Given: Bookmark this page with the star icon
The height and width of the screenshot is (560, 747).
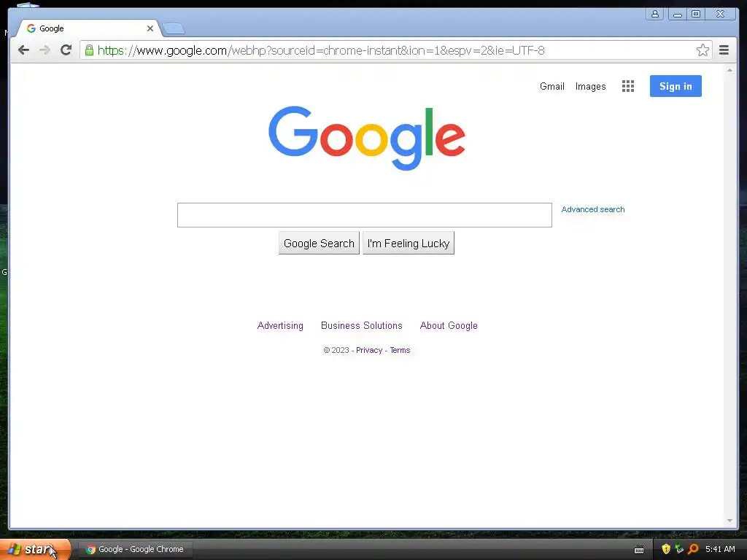Looking at the screenshot, I should coord(703,50).
